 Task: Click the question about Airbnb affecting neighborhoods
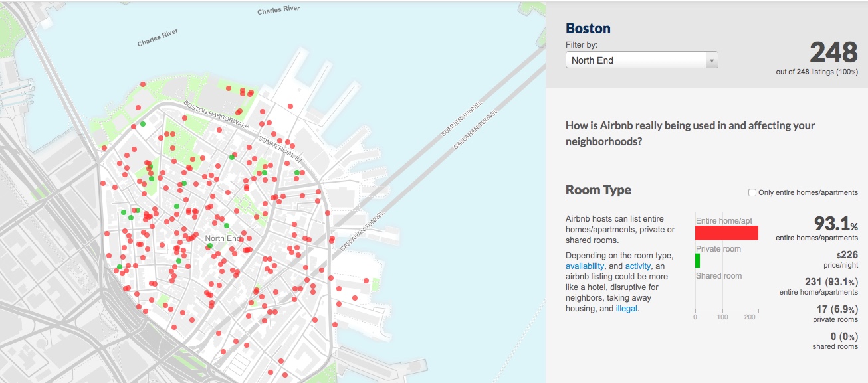690,133
